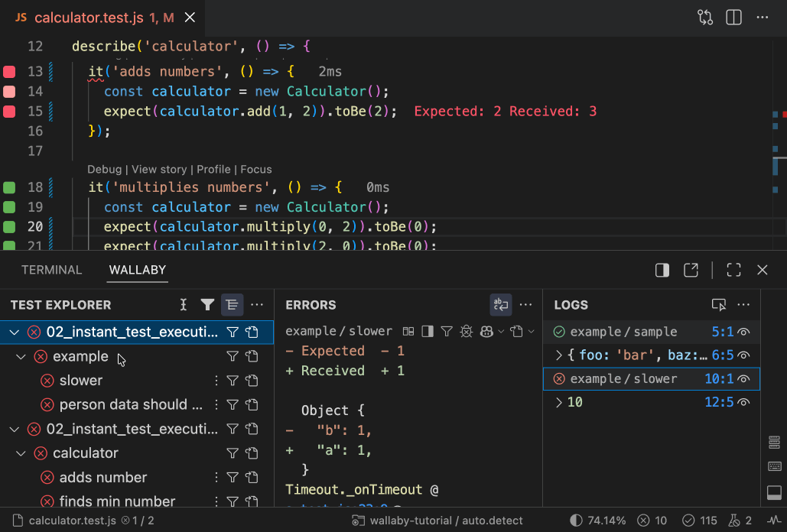Toggle eye icon for example / slower log

(x=743, y=379)
